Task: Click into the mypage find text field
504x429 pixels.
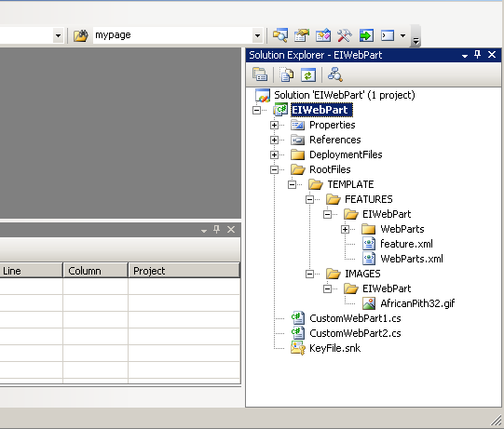Action: point(173,35)
